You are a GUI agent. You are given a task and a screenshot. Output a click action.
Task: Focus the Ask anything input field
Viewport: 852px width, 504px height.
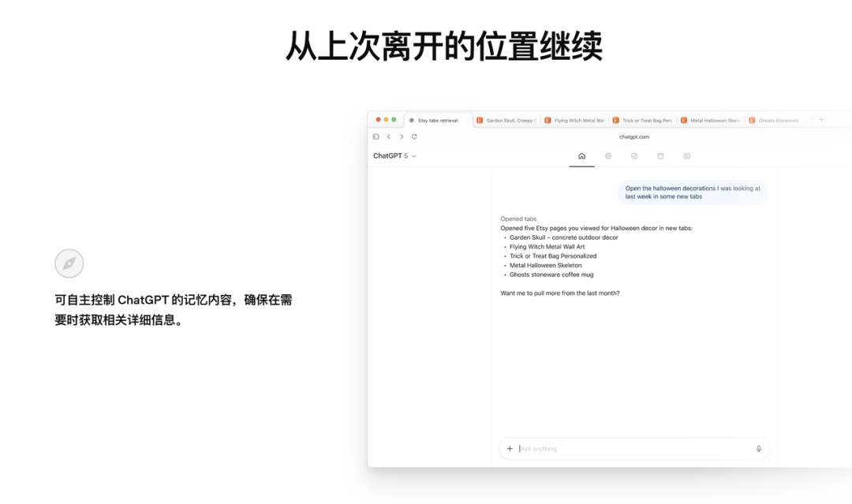coord(631,449)
